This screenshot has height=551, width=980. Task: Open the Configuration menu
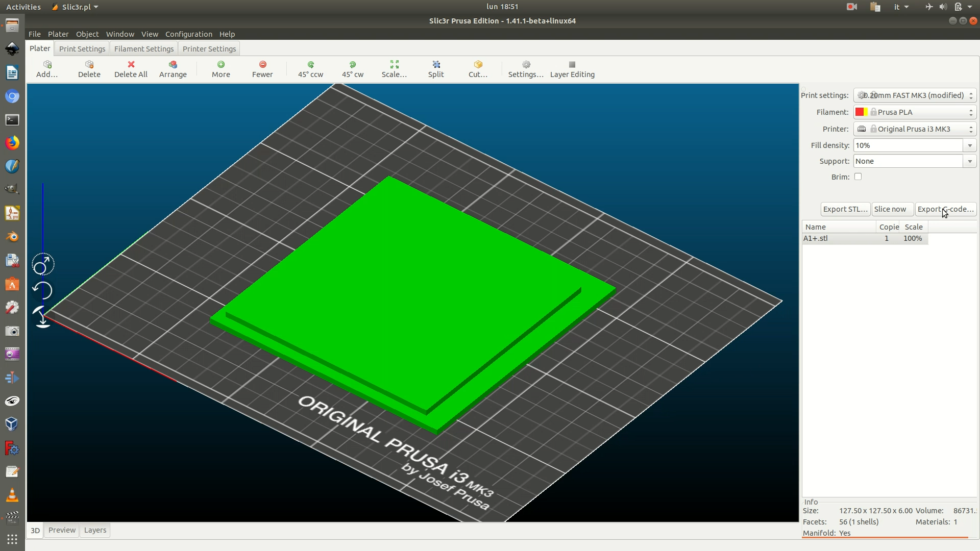[189, 34]
